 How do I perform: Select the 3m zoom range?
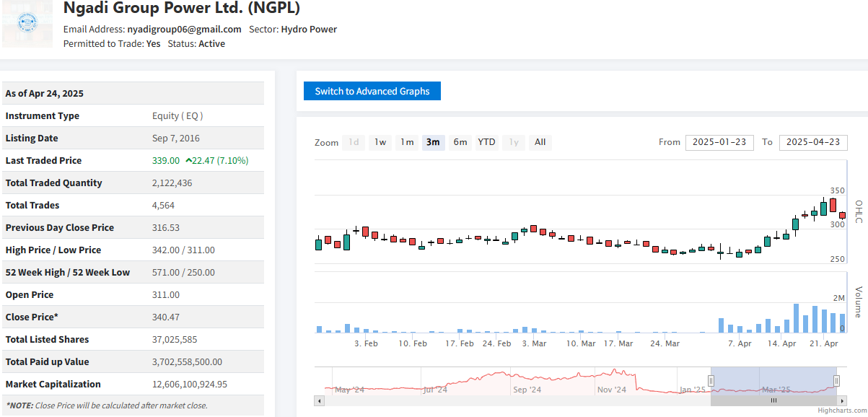(433, 142)
